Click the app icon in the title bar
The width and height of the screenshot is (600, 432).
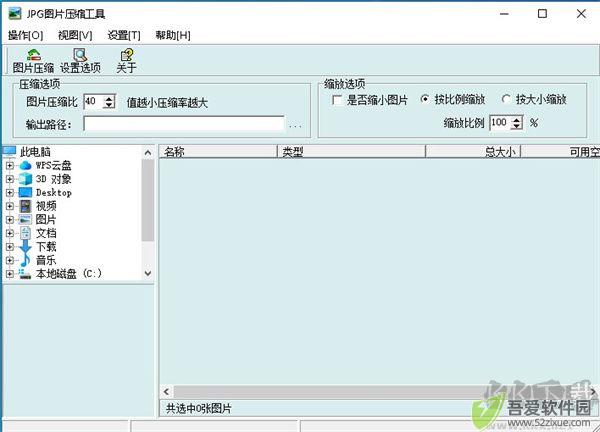click(15, 14)
